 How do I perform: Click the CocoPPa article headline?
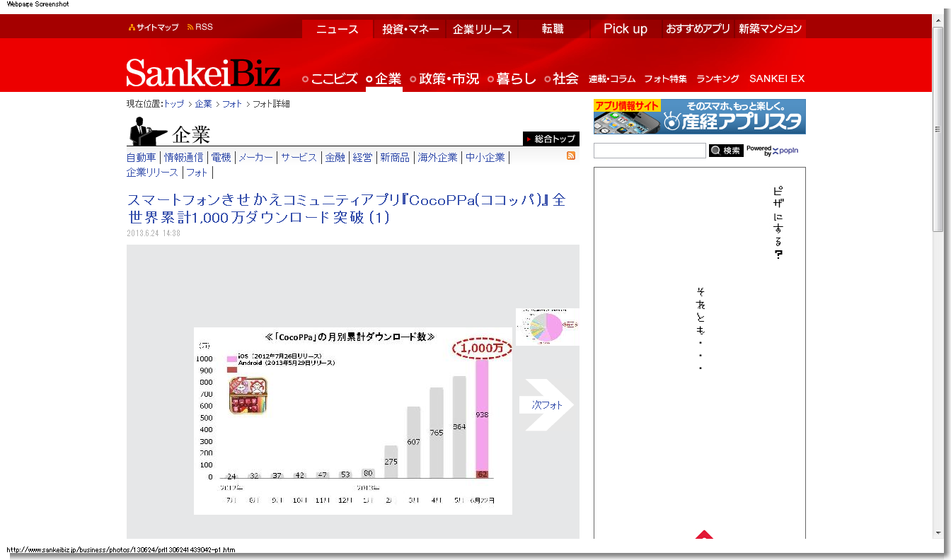coord(346,209)
